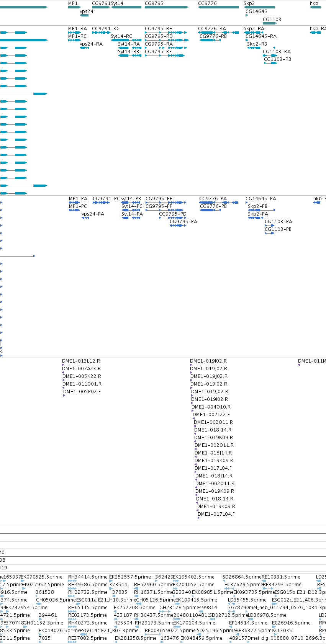Click transcript CG14645-RA
Viewport: 326px width, 644px height.
261,36
